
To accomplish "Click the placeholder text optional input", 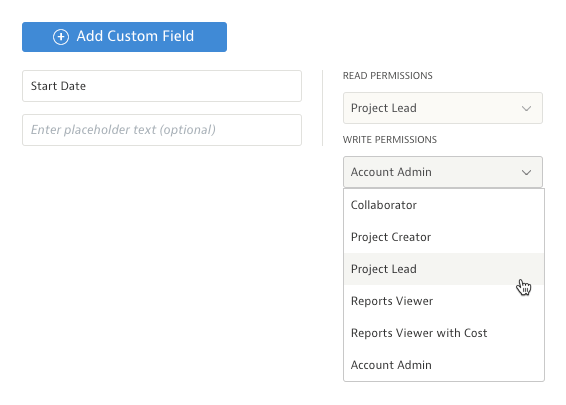I will click(x=162, y=130).
